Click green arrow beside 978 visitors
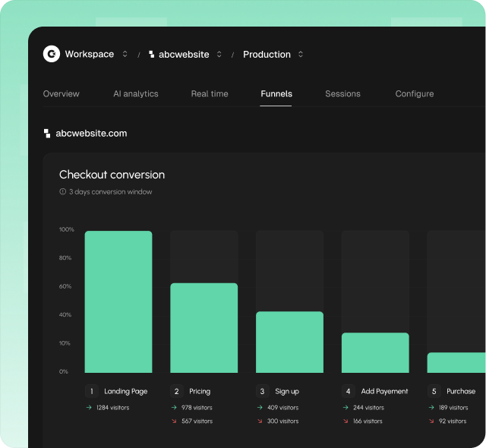This screenshot has height=448, width=486. tap(174, 408)
